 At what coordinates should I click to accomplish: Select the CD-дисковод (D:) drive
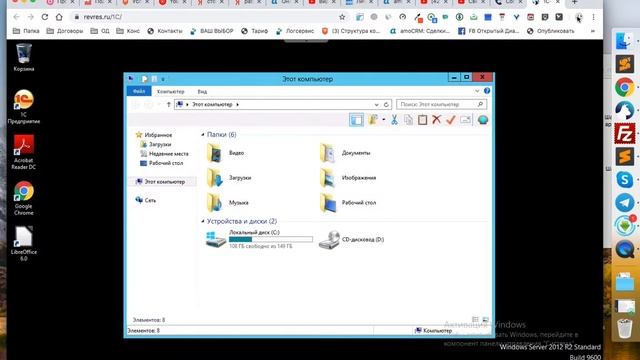351,240
